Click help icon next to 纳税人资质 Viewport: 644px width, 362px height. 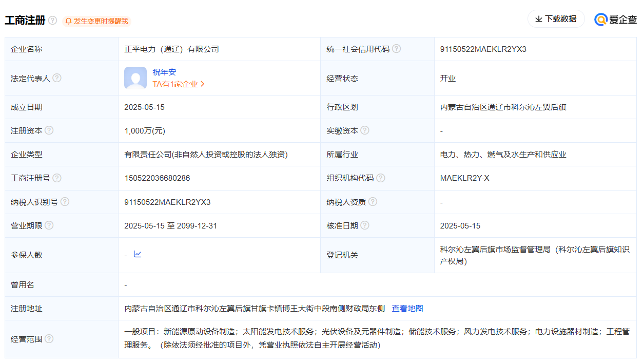(373, 202)
